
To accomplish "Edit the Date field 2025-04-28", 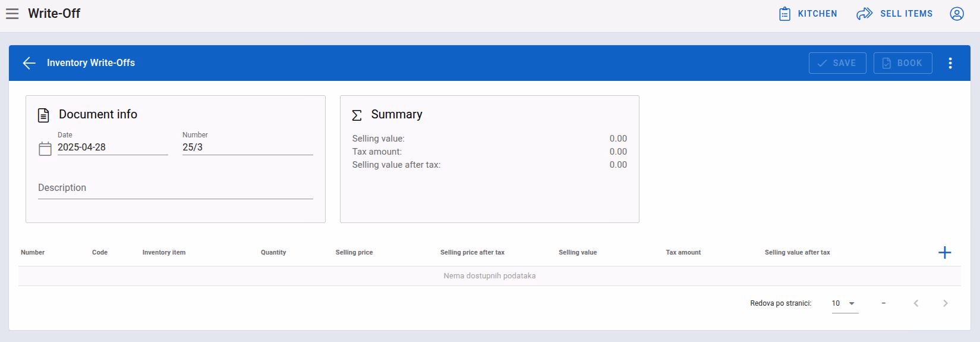I will click(113, 148).
